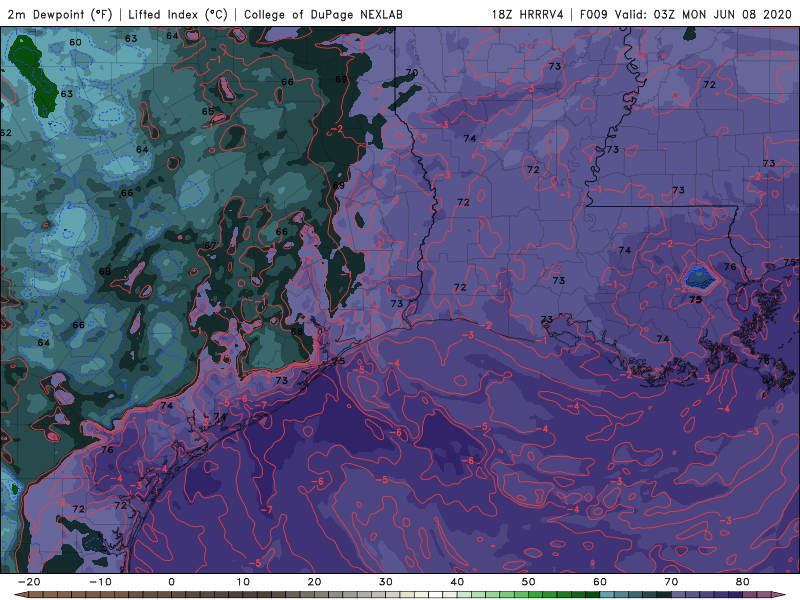Click the "Valid: 03Z MON JUN 08 2020" text
Screen dimensions: 800x600
coord(703,14)
